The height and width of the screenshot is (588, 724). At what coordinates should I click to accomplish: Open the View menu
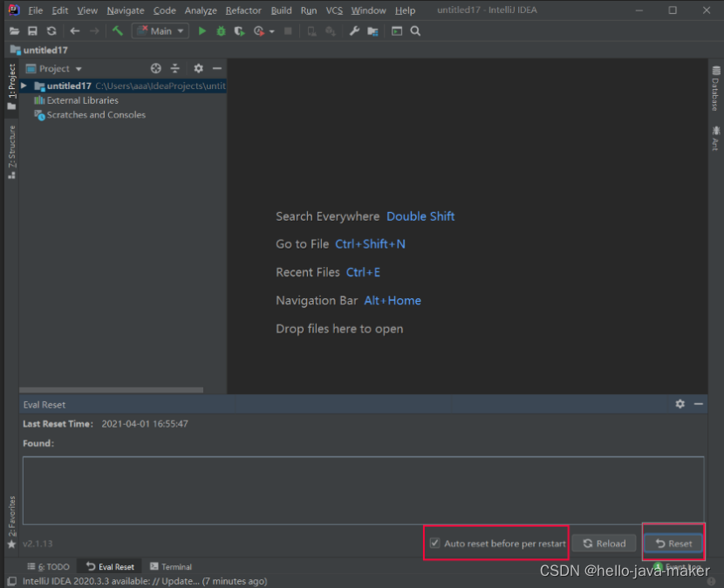click(x=87, y=10)
